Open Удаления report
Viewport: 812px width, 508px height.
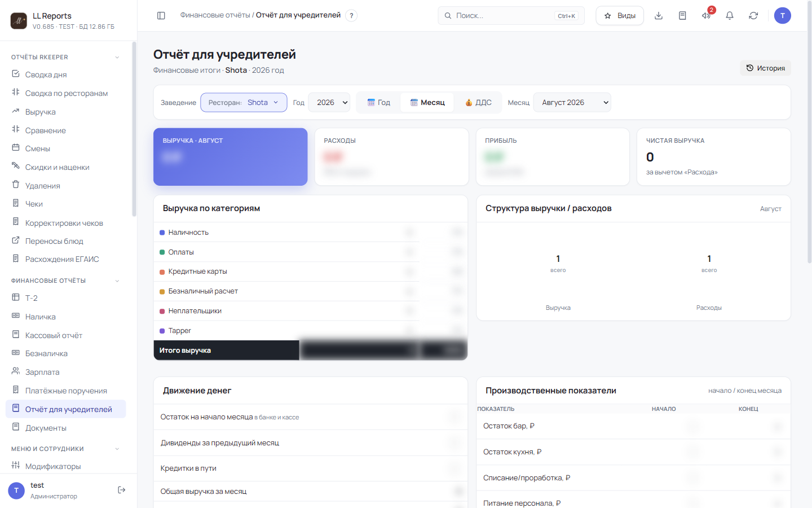65,186
